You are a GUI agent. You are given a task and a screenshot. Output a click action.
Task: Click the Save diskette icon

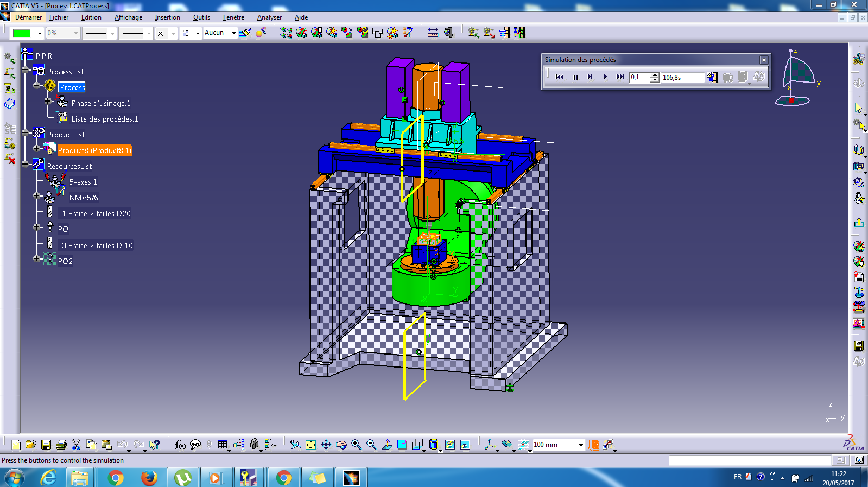(x=46, y=445)
